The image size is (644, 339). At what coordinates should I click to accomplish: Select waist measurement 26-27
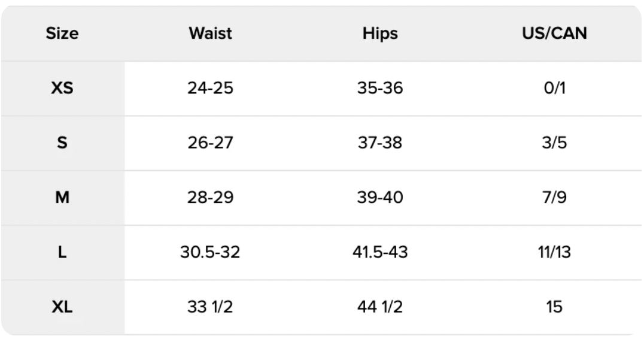pos(209,144)
